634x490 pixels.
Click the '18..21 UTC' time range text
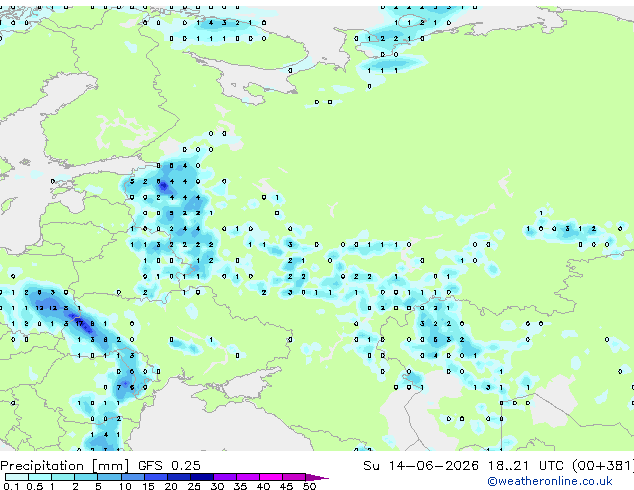click(526, 466)
